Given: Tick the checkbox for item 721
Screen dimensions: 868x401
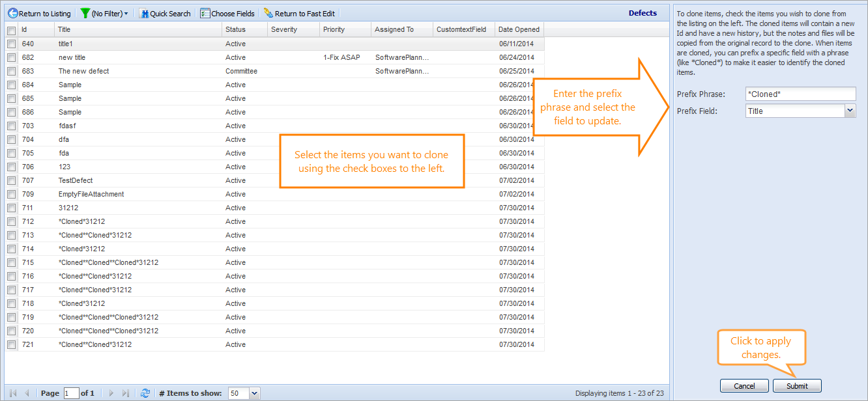Looking at the screenshot, I should (11, 344).
